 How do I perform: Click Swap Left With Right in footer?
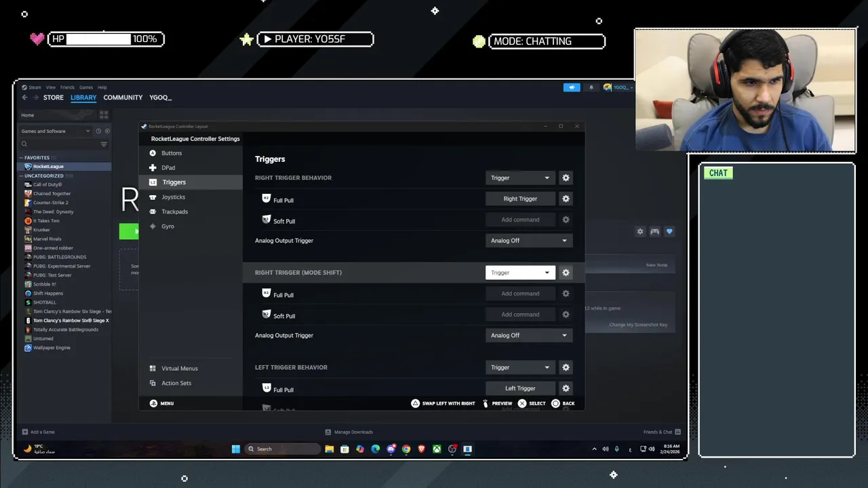click(x=443, y=403)
